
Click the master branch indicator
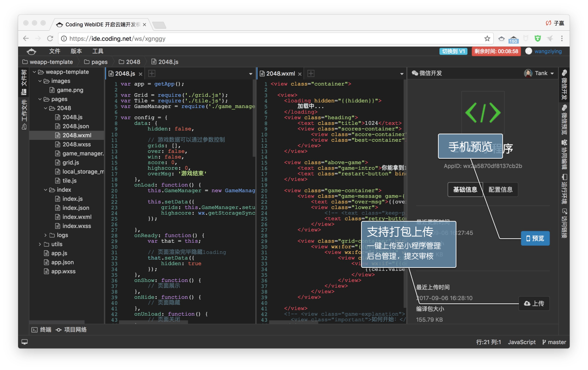[x=554, y=342]
